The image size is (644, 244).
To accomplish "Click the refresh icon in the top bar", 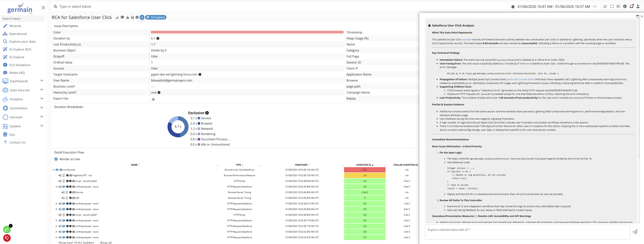I will tap(605, 7).
